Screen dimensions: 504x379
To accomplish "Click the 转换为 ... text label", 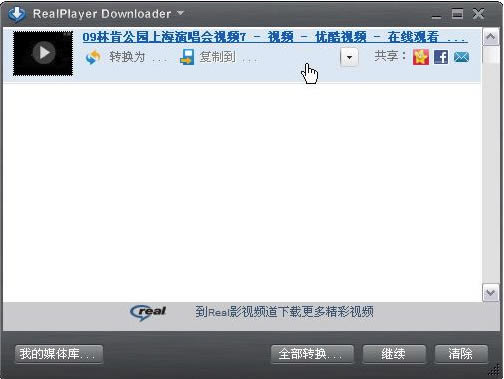I will click(x=138, y=57).
